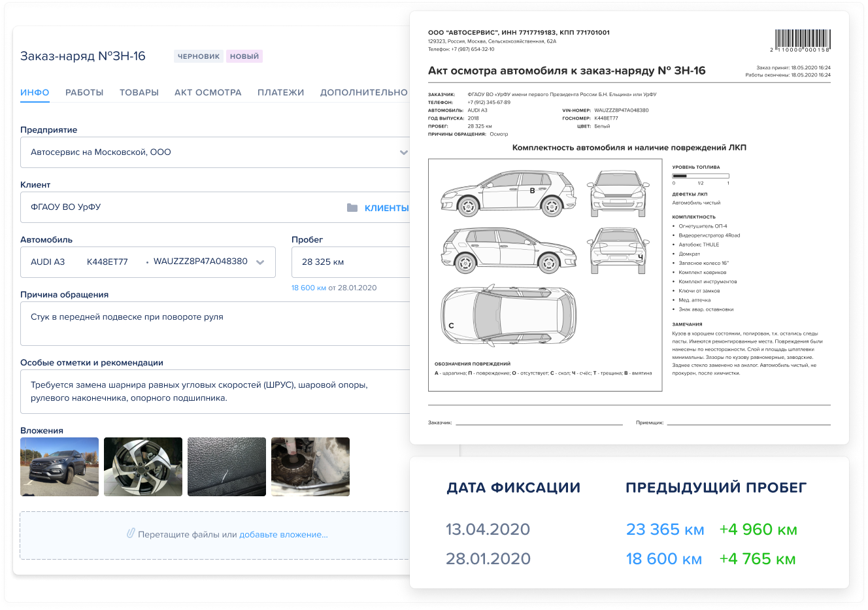Open the КЛИЕНТЫ link
Screen dimensions: 868x610
coord(387,208)
